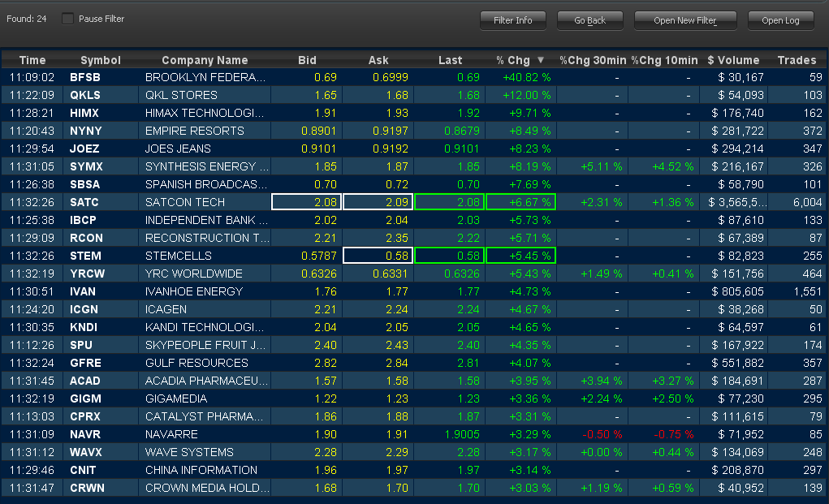Screen dimensions: 829x504
Task: Click the Found: 24 label
Action: (27, 19)
